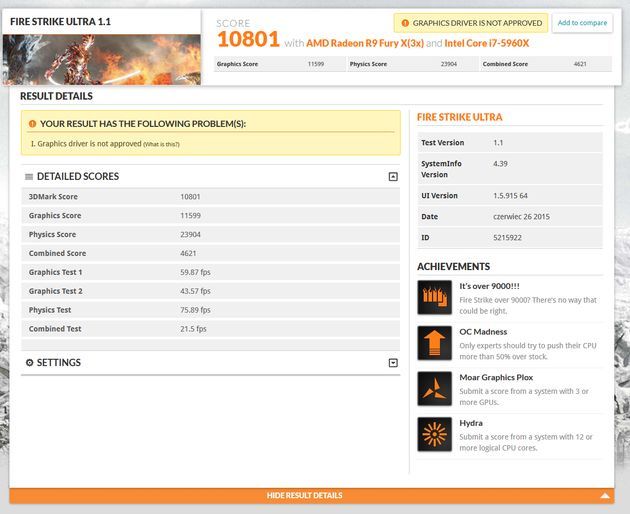The image size is (630, 514).
Task: Click Physics Score 23904 in the header summary
Action: (413, 64)
